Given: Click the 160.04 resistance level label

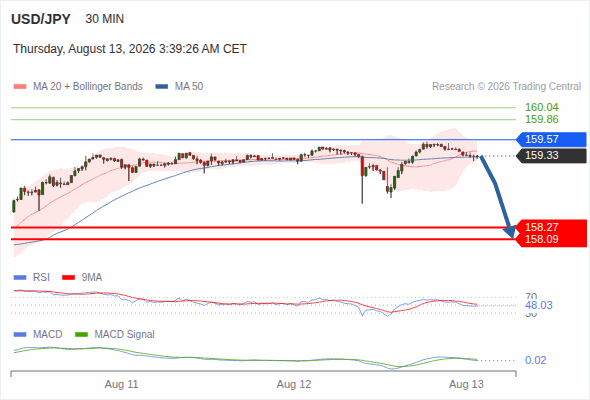Looking at the screenshot, I should point(542,107).
